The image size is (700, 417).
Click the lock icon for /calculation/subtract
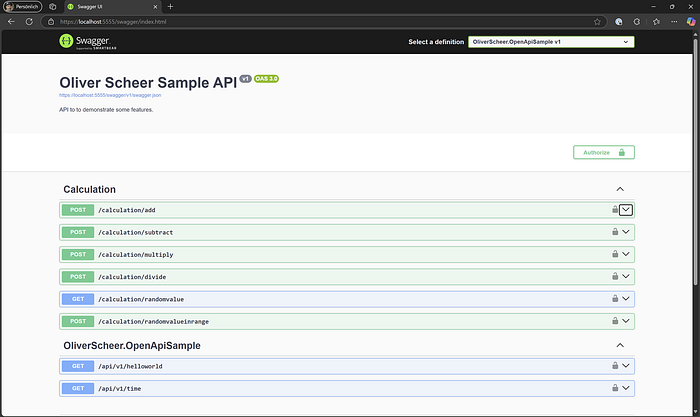[x=615, y=232]
